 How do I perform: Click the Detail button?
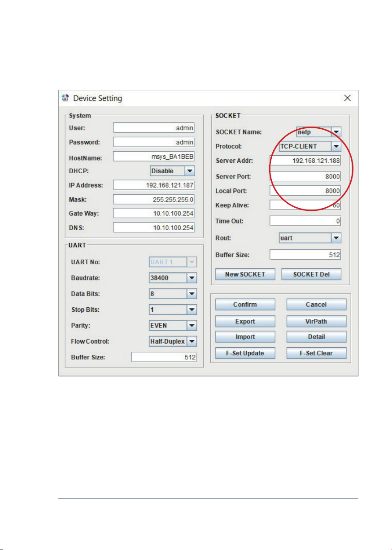[316, 337]
